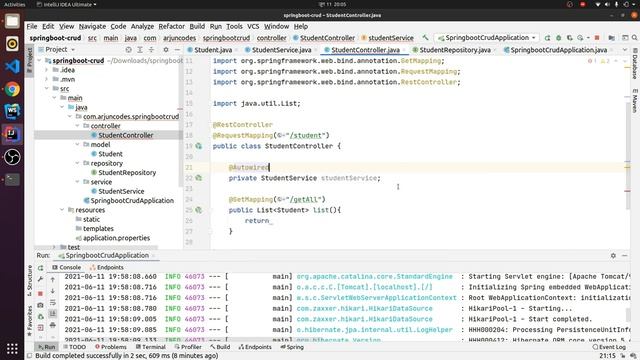Hide the Project panel with minus icon
This screenshot has height=360, width=640.
coord(177,49)
